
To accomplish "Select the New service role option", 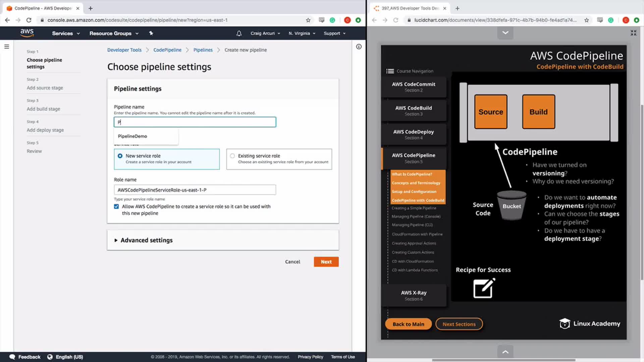I will coord(120,156).
